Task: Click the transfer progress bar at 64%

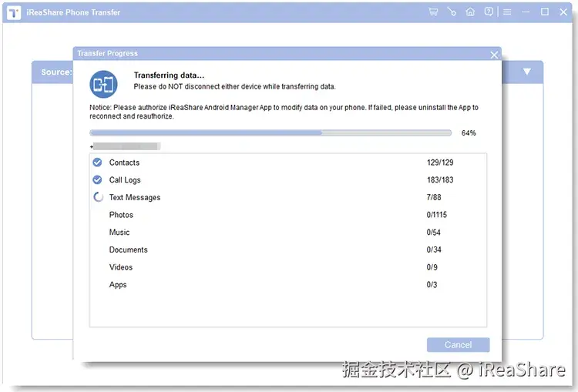Action: (271, 132)
